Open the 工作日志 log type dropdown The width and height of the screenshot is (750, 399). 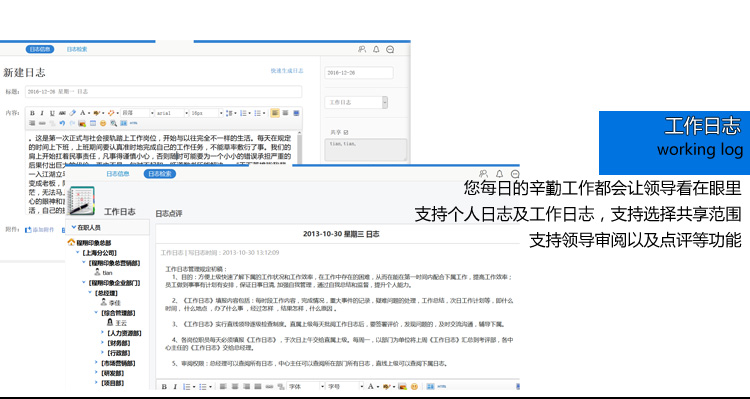(356, 102)
